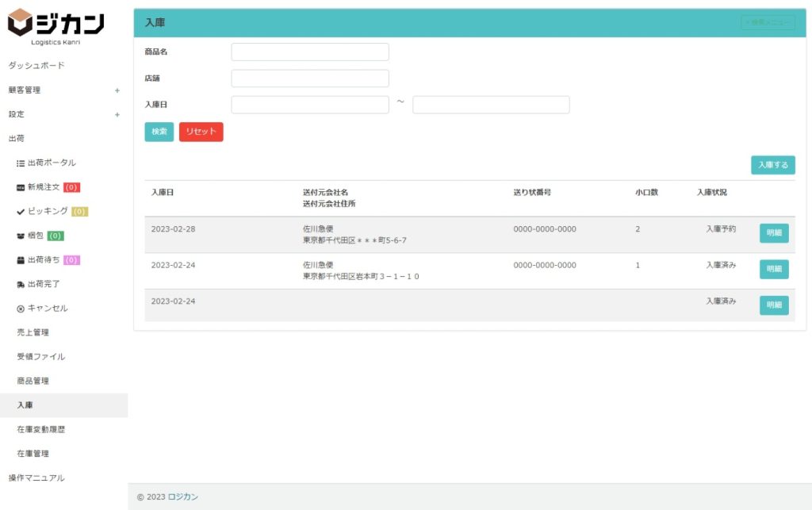This screenshot has width=812, height=510.
Task: Click the キャンセル circle-x icon
Action: (x=21, y=309)
